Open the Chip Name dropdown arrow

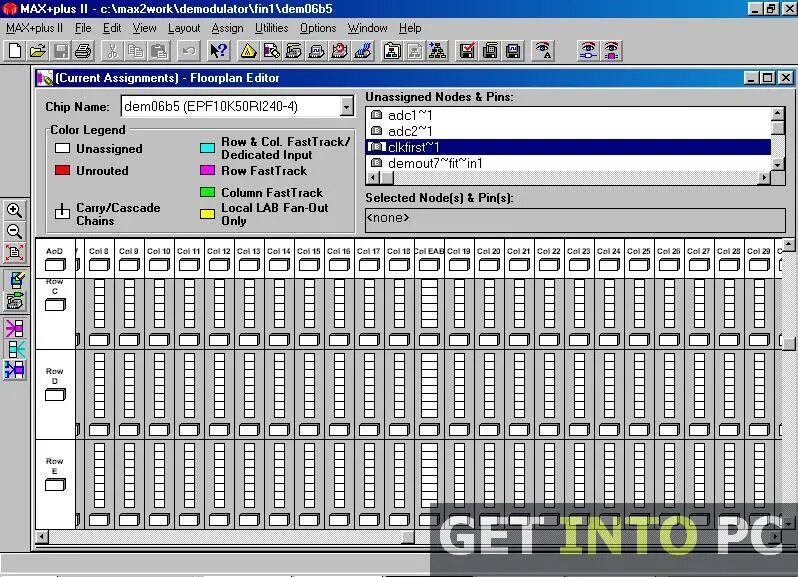347,107
